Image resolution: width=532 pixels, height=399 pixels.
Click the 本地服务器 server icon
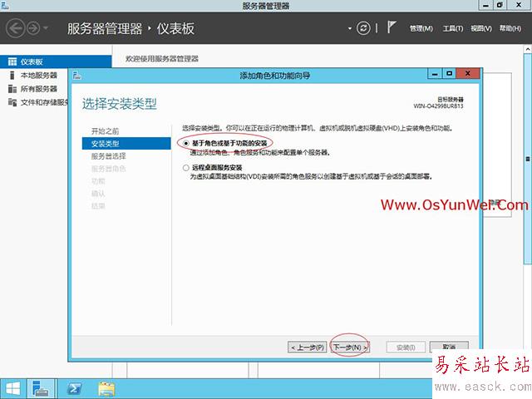12,75
